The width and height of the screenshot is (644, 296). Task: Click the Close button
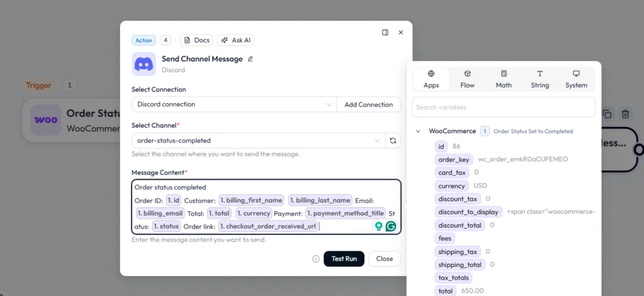(384, 259)
